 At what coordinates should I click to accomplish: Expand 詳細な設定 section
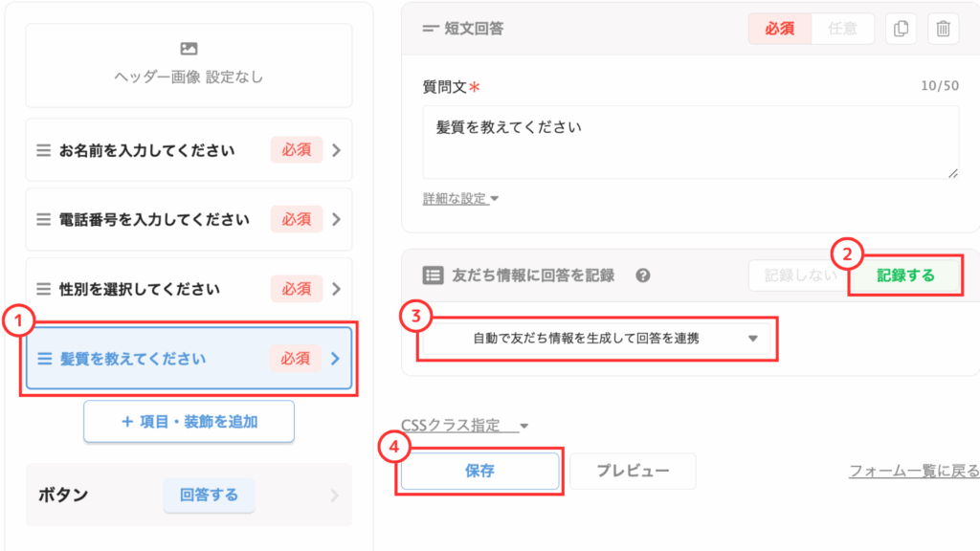[460, 199]
